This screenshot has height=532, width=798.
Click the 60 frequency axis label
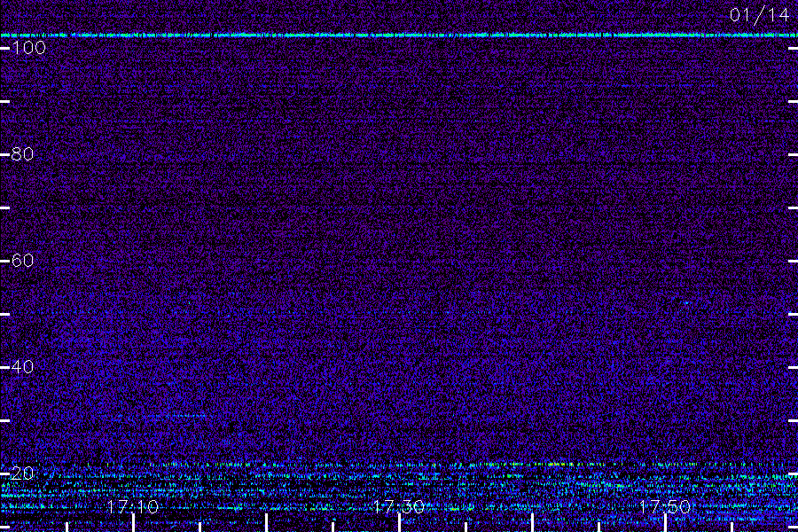click(22, 261)
